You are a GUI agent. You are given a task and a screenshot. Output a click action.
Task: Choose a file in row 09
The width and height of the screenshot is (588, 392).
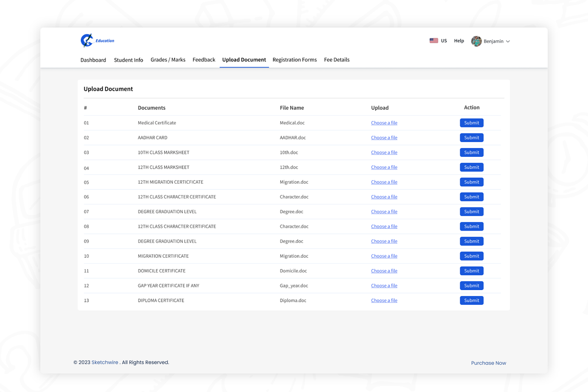pyautogui.click(x=384, y=241)
